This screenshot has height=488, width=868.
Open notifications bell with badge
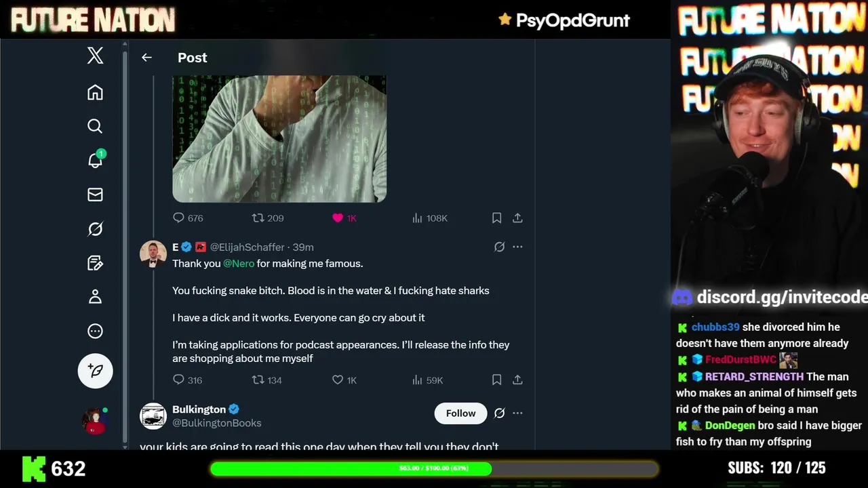click(95, 160)
